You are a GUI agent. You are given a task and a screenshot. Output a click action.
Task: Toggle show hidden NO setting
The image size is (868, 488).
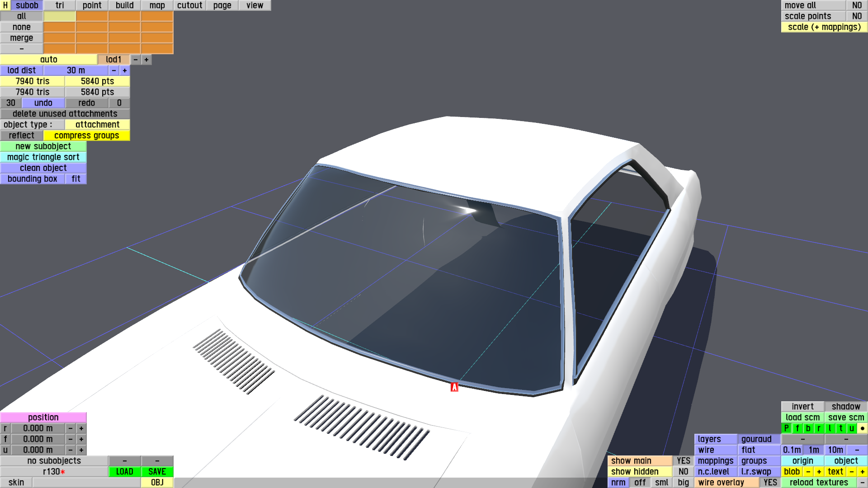coord(683,472)
